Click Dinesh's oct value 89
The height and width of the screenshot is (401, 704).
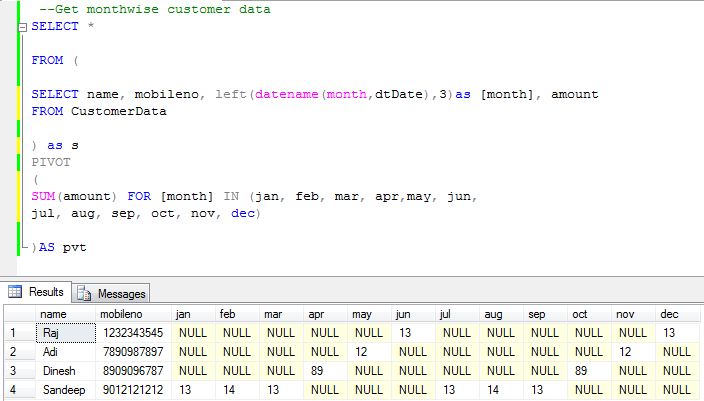(589, 371)
